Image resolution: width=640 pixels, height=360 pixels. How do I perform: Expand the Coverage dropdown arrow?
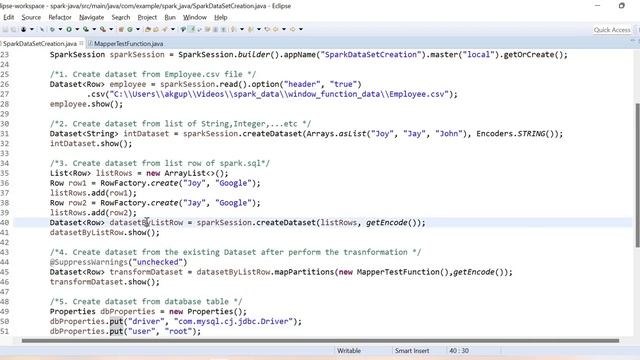94,29
